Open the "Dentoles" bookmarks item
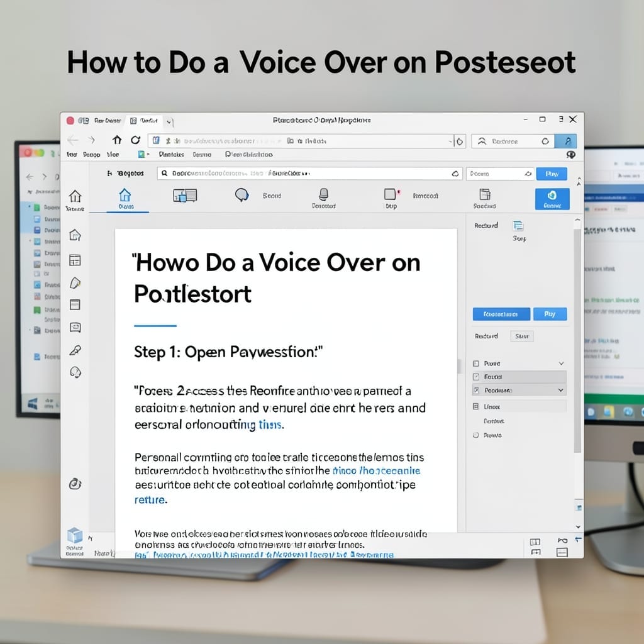This screenshot has height=644, width=644. (x=171, y=155)
